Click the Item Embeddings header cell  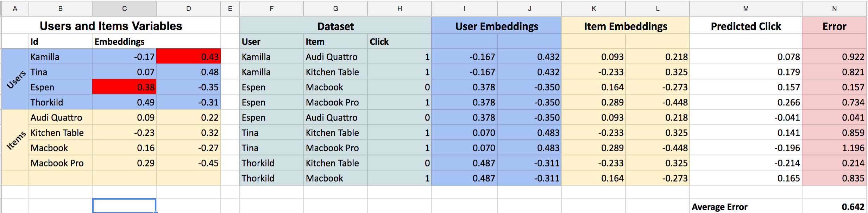625,26
